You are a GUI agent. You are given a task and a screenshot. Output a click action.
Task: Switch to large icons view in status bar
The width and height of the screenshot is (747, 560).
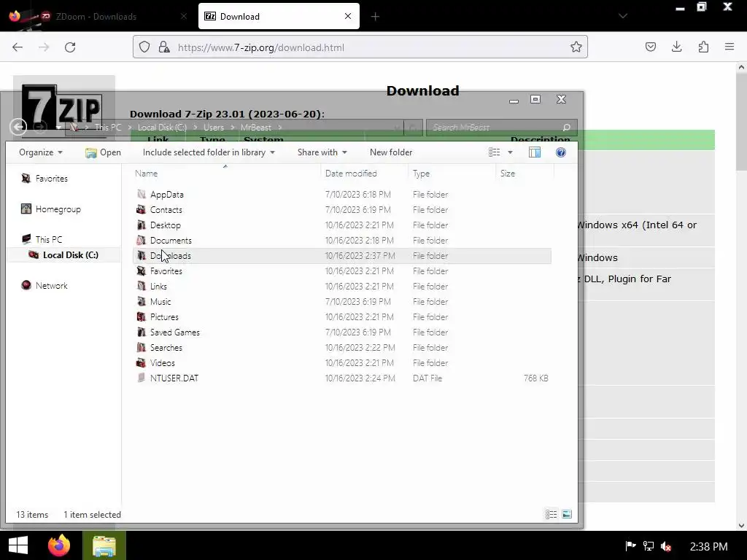[x=566, y=514]
